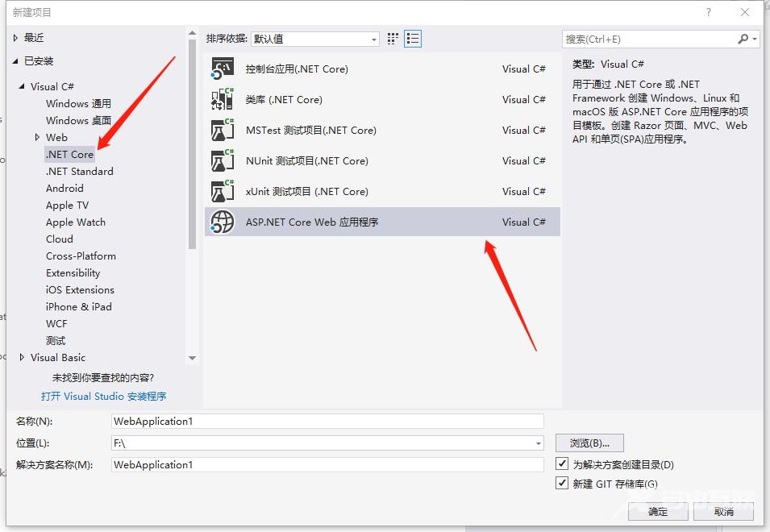Click the category tree scrollbar thumb
The height and width of the screenshot is (532, 770).
(x=192, y=145)
